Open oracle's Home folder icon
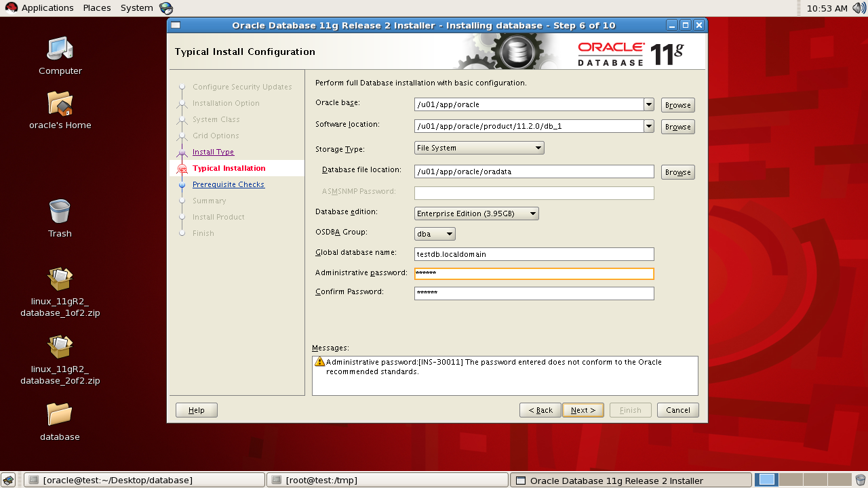 coord(60,103)
